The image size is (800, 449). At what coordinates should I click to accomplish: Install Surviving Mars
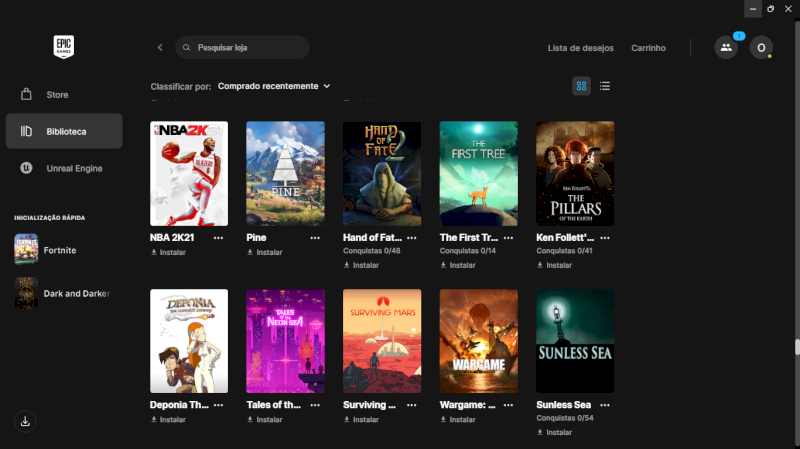tap(361, 419)
